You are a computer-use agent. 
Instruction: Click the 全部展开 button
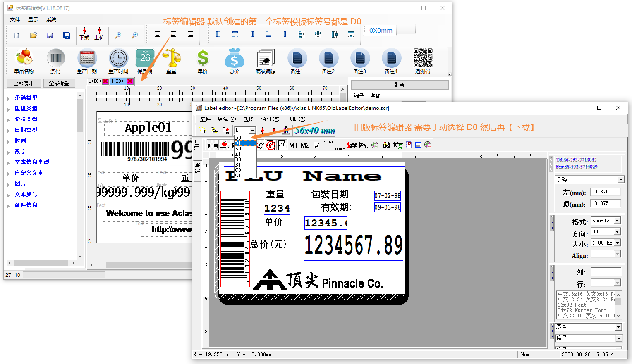click(24, 83)
